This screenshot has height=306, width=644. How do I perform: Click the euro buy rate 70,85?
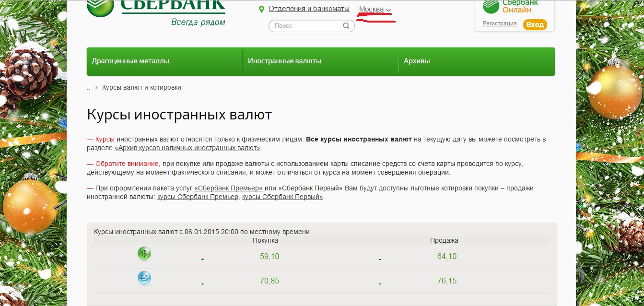(269, 281)
